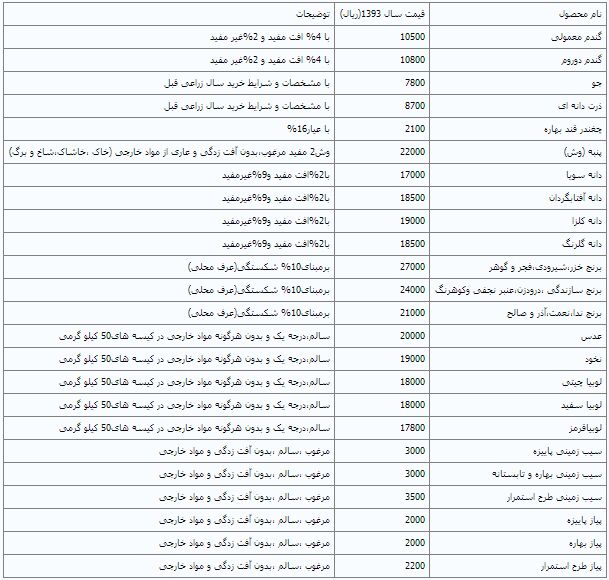Select product name لوبیاقرمز
609x580 pixels.
(585, 427)
